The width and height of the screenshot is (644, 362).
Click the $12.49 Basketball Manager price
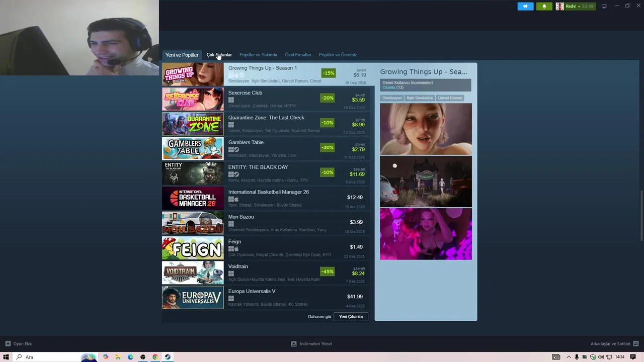pos(355,198)
